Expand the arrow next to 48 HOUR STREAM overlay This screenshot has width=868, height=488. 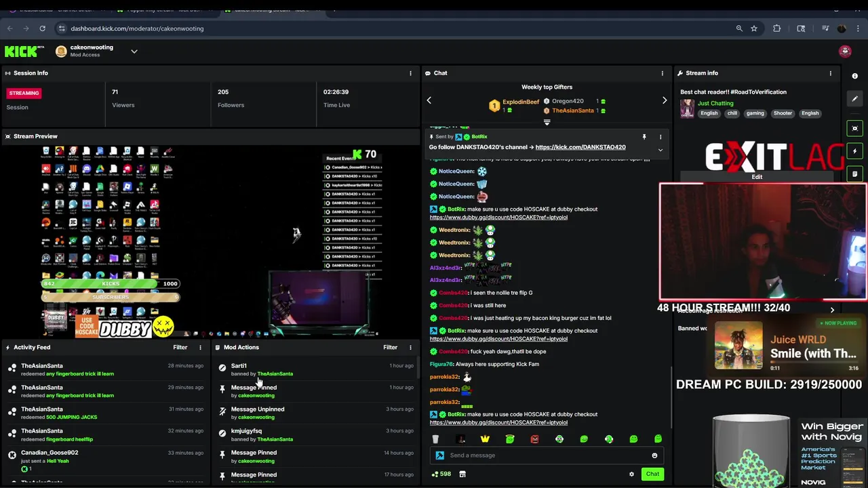click(x=832, y=310)
